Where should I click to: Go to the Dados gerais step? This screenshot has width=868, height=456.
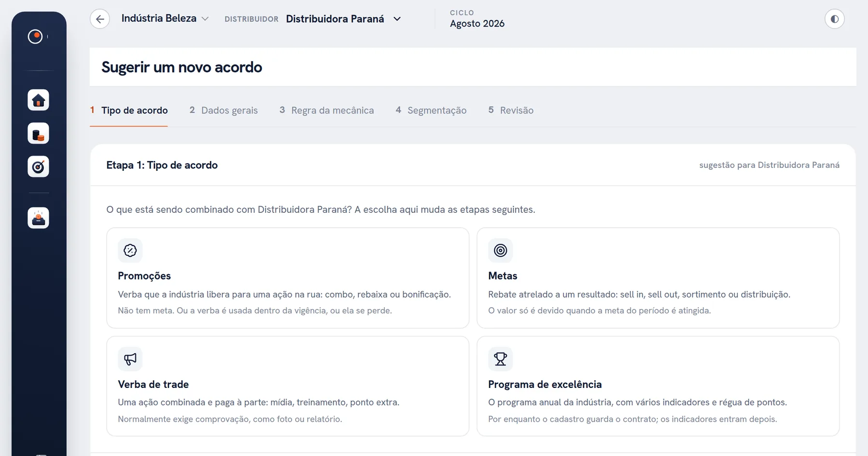point(223,110)
